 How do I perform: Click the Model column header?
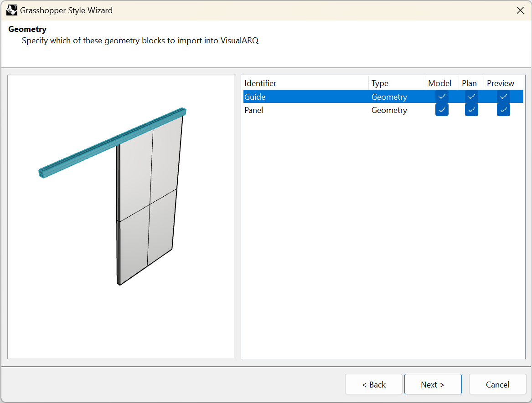click(442, 83)
